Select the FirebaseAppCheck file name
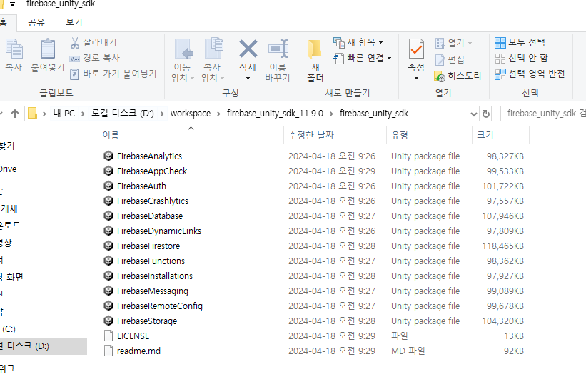This screenshot has width=586, height=392. [x=152, y=171]
